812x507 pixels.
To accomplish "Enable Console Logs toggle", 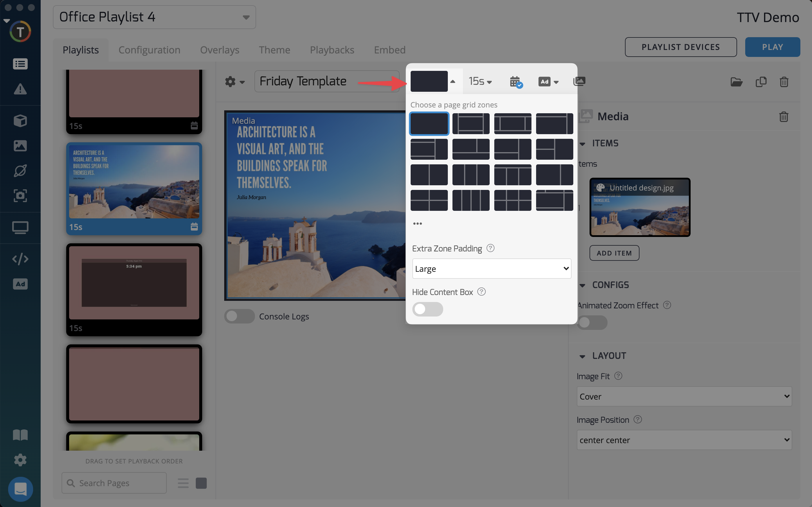I will tap(239, 316).
